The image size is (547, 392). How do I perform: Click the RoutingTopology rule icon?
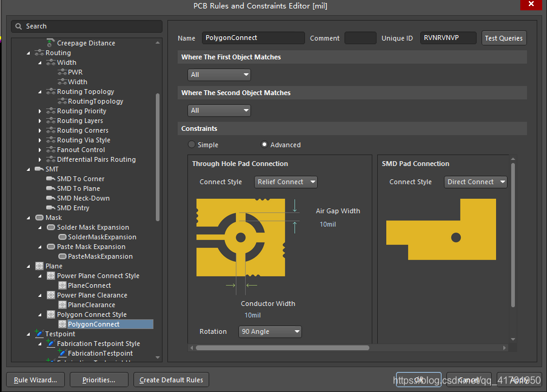pos(62,101)
